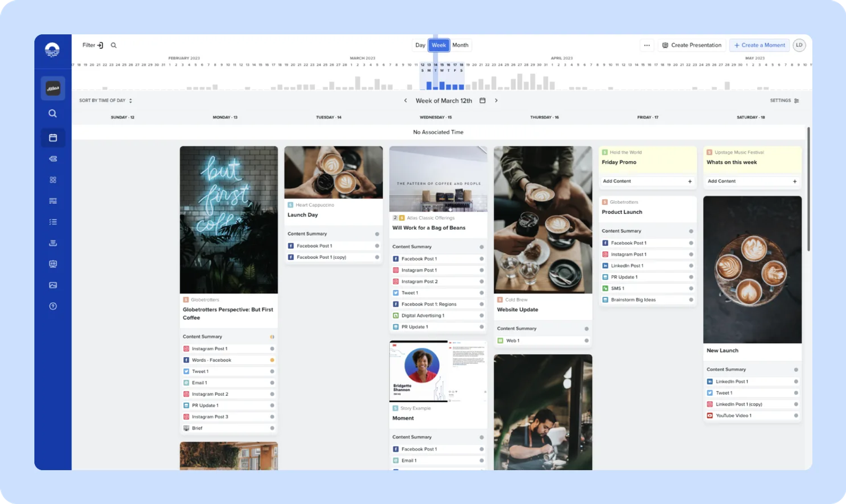
Task: Open the list lines sidebar icon
Action: pos(53,201)
